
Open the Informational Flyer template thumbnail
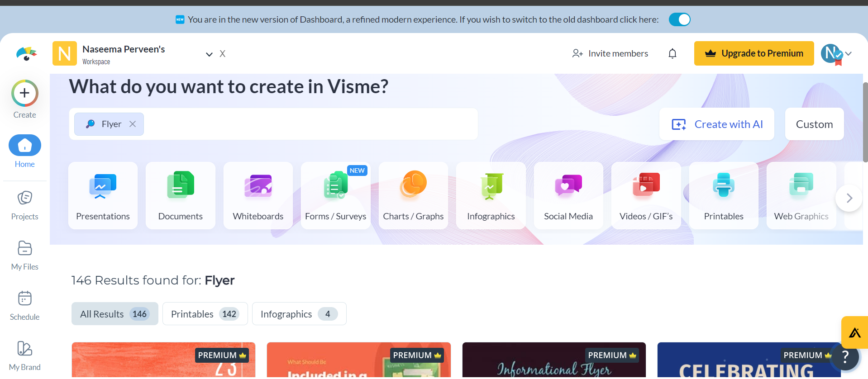(554, 360)
